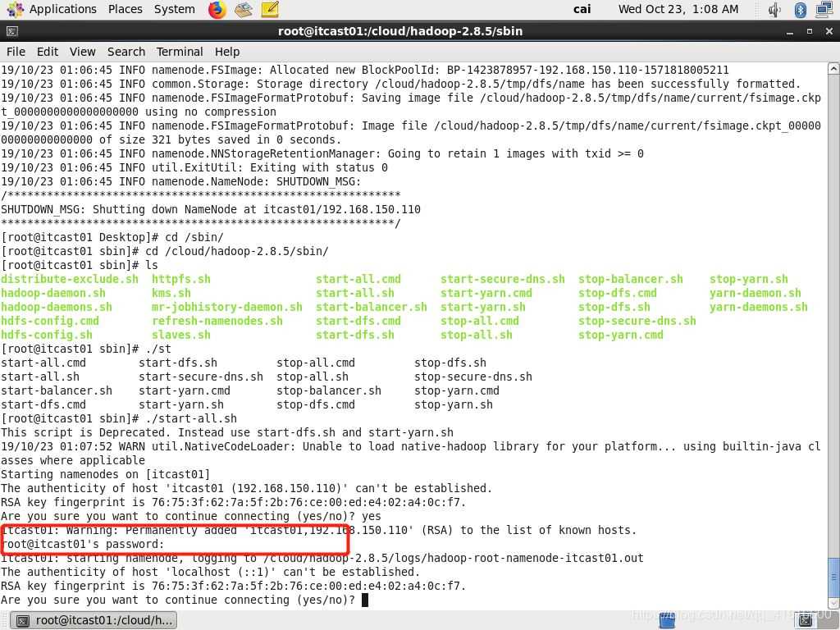Open the System menu
The height and width of the screenshot is (630, 840).
(174, 9)
